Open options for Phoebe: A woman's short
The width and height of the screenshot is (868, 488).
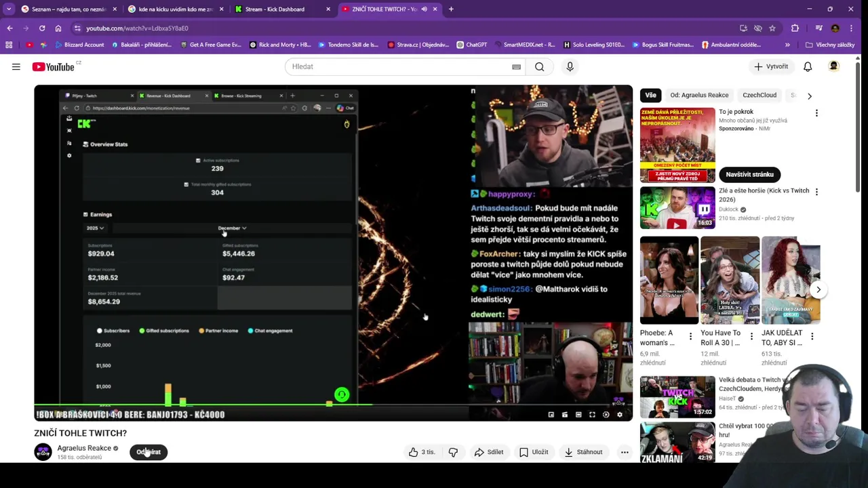click(x=690, y=336)
